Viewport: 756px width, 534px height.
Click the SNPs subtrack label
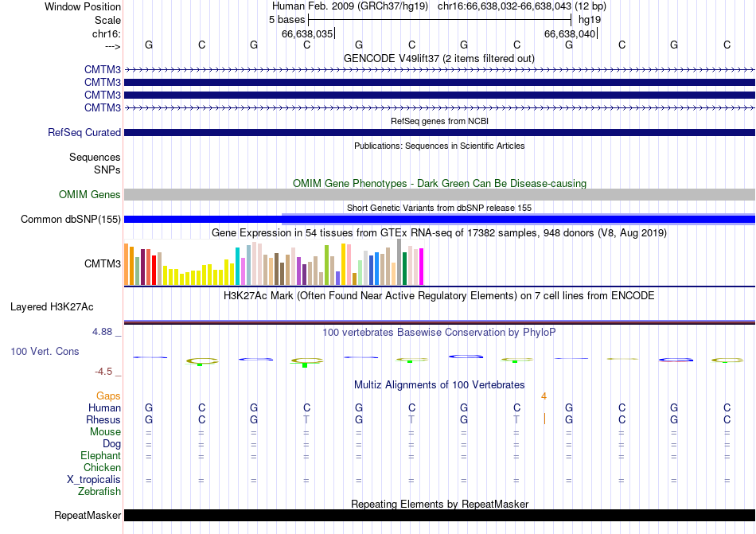pyautogui.click(x=107, y=170)
